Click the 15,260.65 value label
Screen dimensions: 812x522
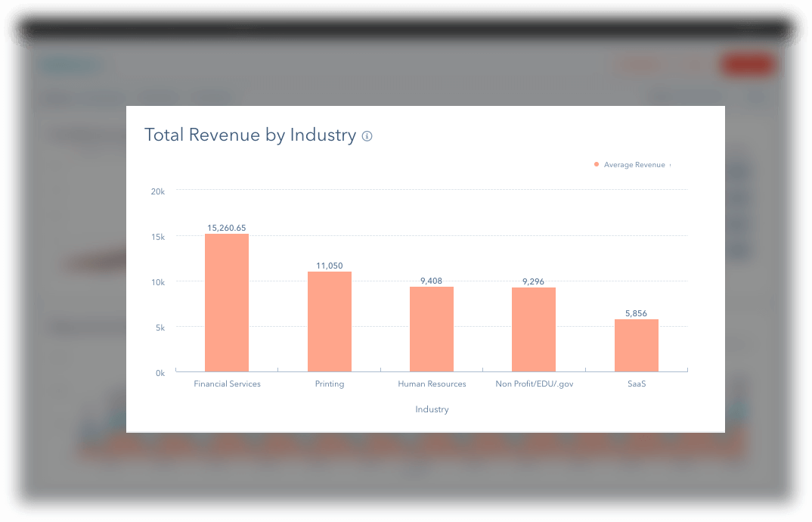227,228
